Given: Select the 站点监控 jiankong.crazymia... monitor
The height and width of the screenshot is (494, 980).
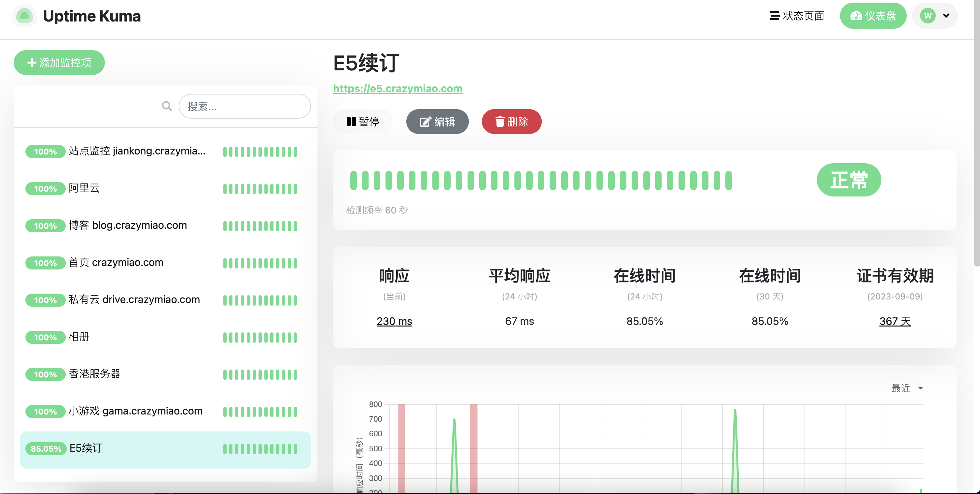Looking at the screenshot, I should (165, 152).
